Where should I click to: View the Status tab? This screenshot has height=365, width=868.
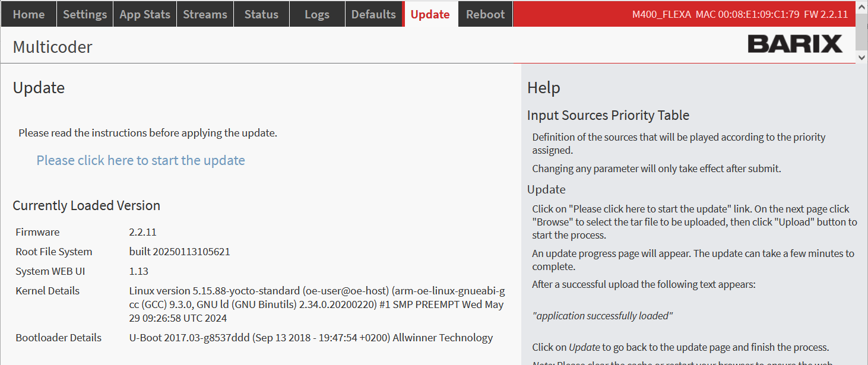point(261,14)
